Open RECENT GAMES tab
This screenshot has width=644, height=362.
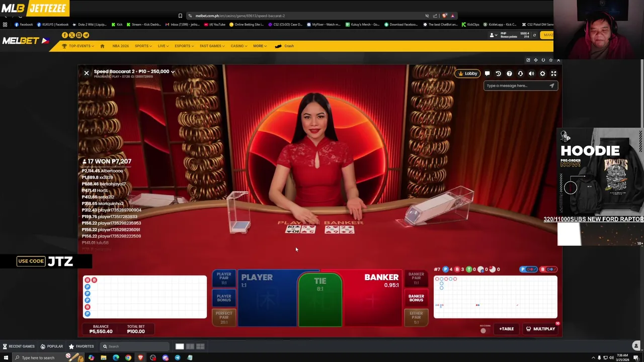(18, 346)
